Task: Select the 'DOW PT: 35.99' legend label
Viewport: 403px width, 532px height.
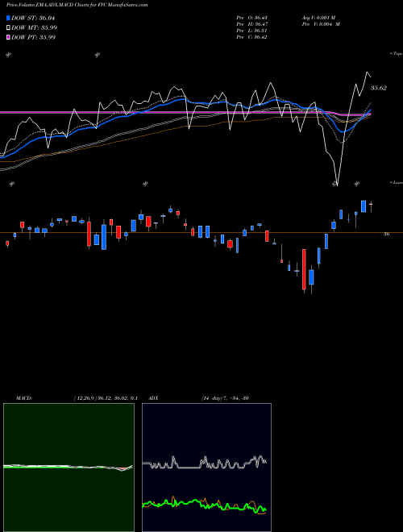Action: coord(34,37)
